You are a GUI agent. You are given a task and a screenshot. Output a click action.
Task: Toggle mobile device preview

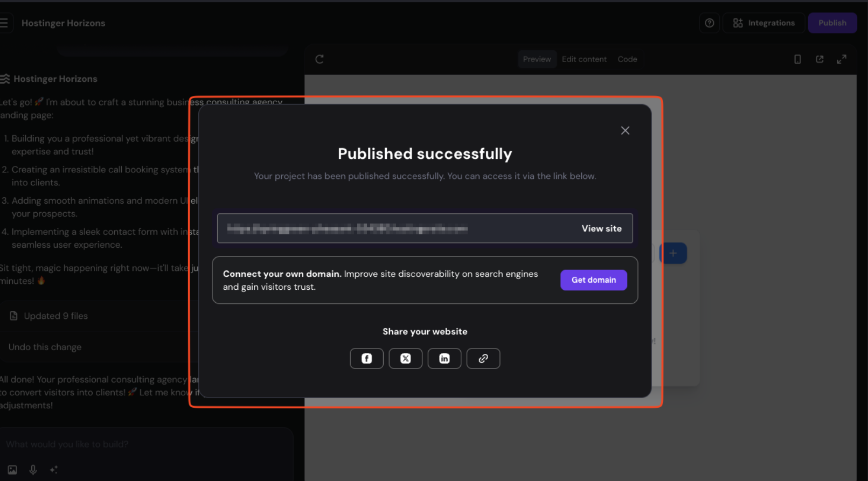[x=797, y=59]
